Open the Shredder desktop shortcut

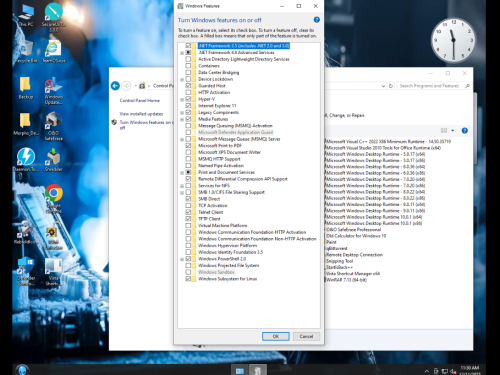[53, 159]
